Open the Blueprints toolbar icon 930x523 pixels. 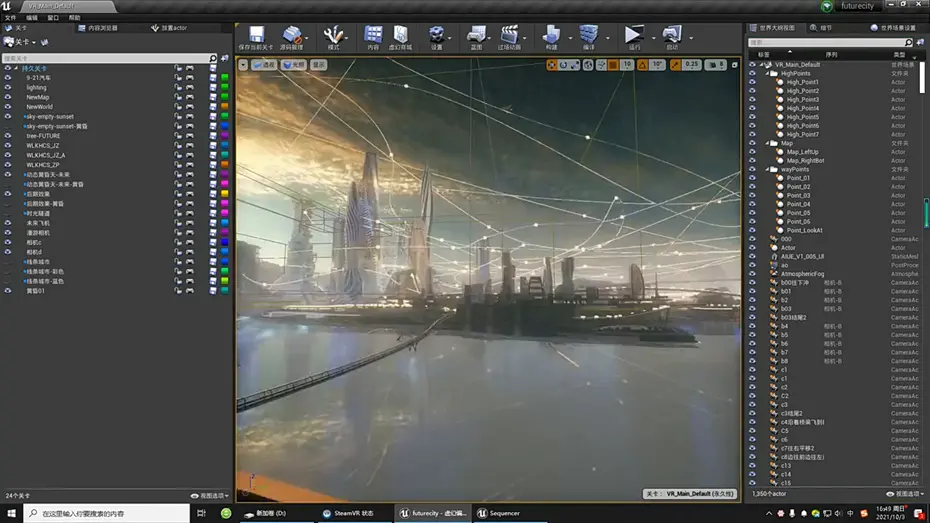(476, 37)
